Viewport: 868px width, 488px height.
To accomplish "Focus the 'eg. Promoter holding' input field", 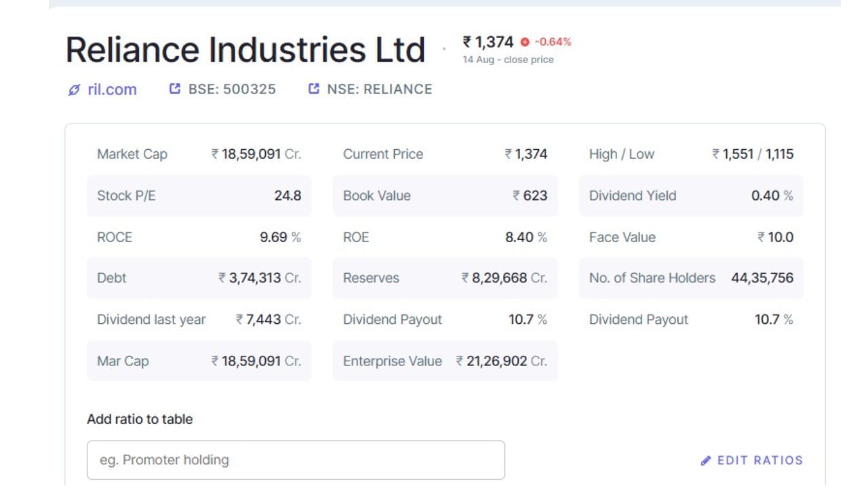I will tap(296, 460).
